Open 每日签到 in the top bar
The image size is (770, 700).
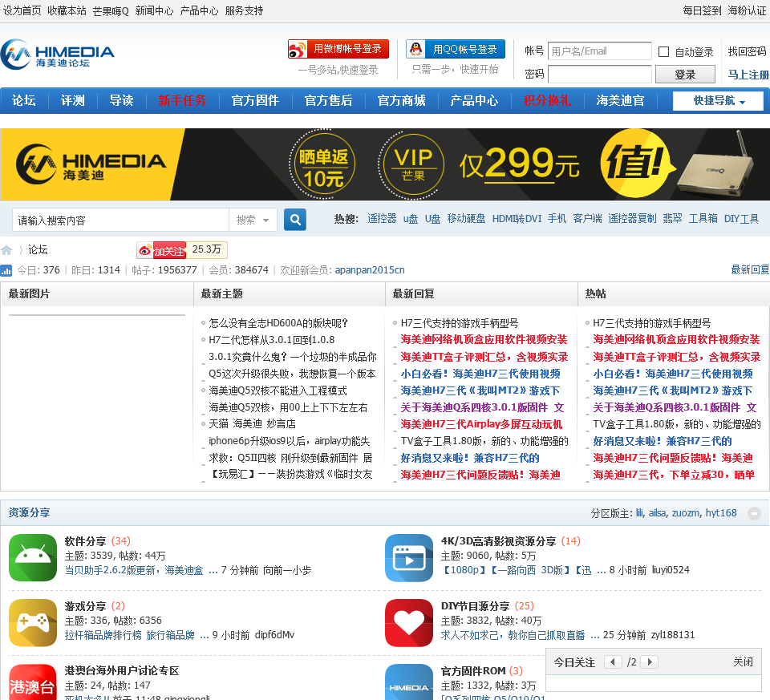tap(702, 10)
